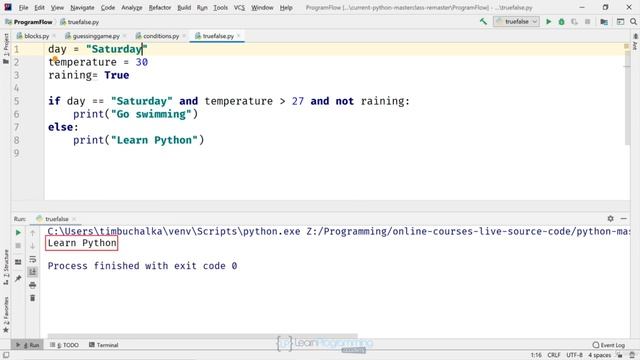Screen dimensions: 640x360
Task: Open the Run menu
Action: click(x=202, y=7)
